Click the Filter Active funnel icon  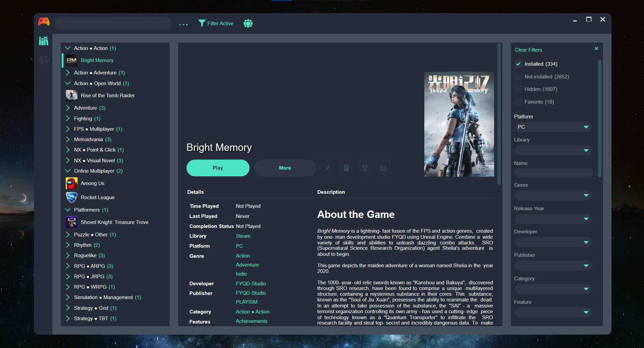tap(202, 23)
